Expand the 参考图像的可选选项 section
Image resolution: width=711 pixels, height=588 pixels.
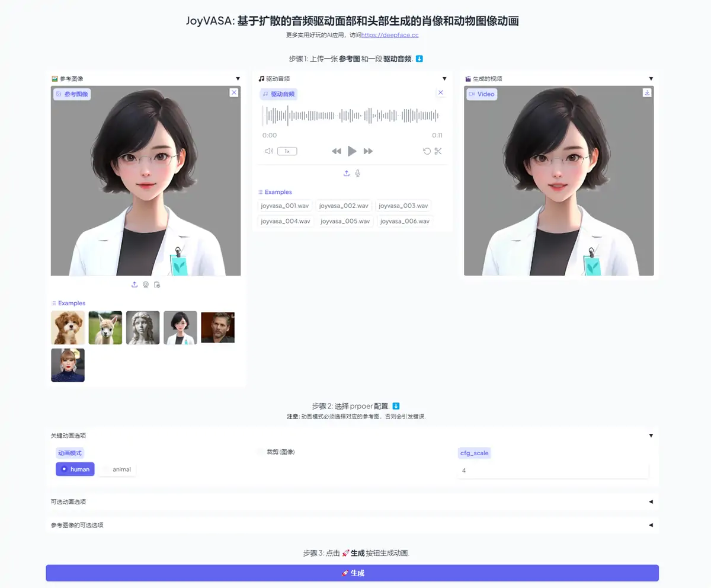pos(651,525)
